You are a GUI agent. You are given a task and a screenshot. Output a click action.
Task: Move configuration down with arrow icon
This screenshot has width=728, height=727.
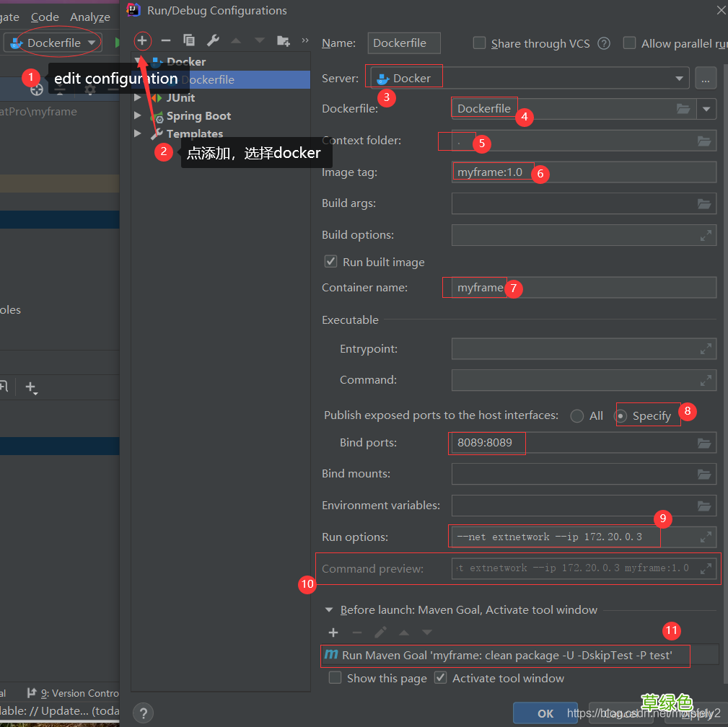click(260, 41)
